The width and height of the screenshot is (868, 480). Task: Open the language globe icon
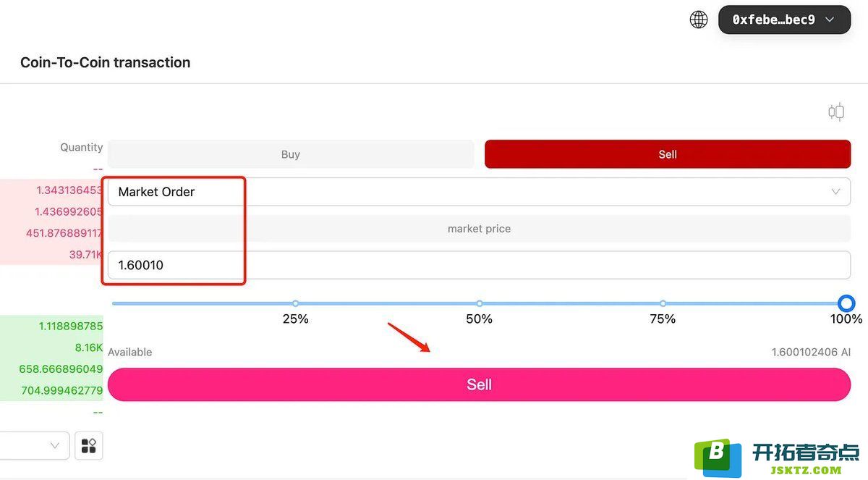[699, 20]
